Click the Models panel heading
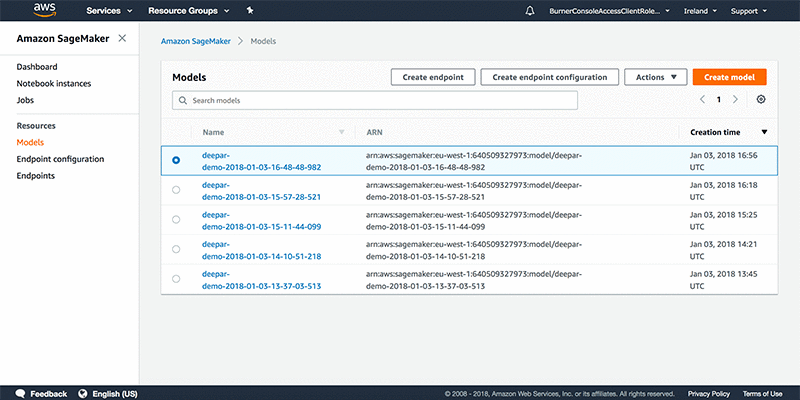800x400 pixels. coord(189,78)
